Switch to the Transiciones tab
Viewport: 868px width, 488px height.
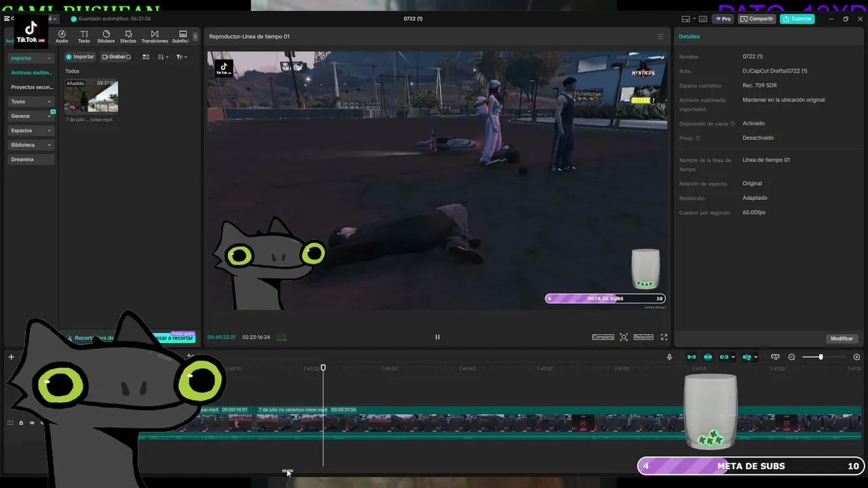point(155,37)
